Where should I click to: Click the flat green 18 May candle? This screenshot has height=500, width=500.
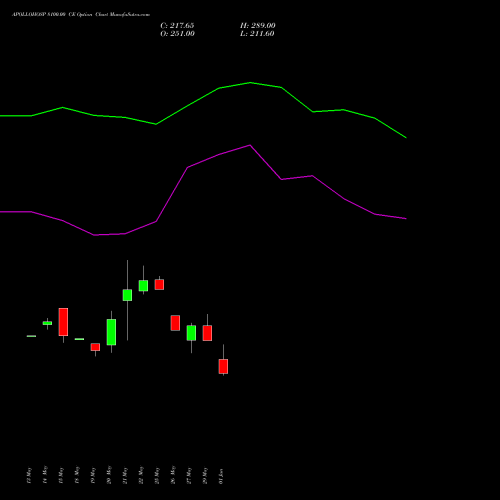click(79, 339)
